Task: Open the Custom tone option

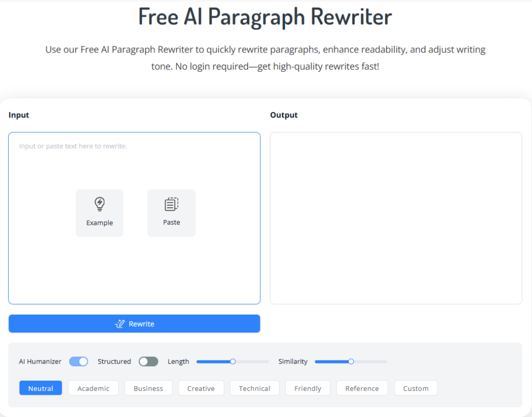Action: click(x=416, y=388)
